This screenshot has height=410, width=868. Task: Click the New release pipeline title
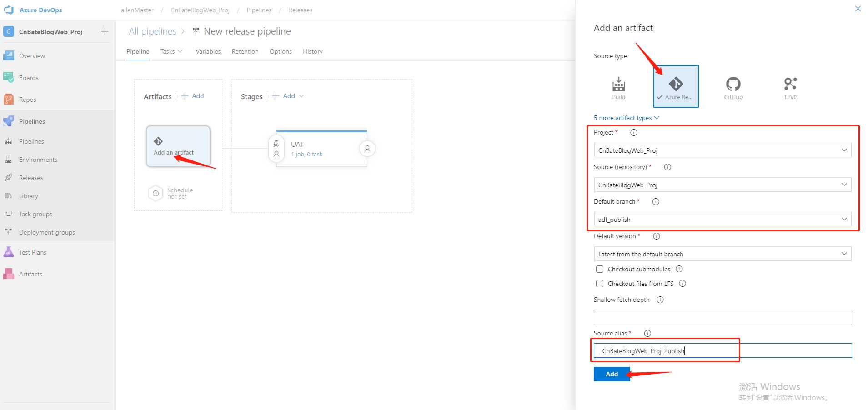coord(247,31)
